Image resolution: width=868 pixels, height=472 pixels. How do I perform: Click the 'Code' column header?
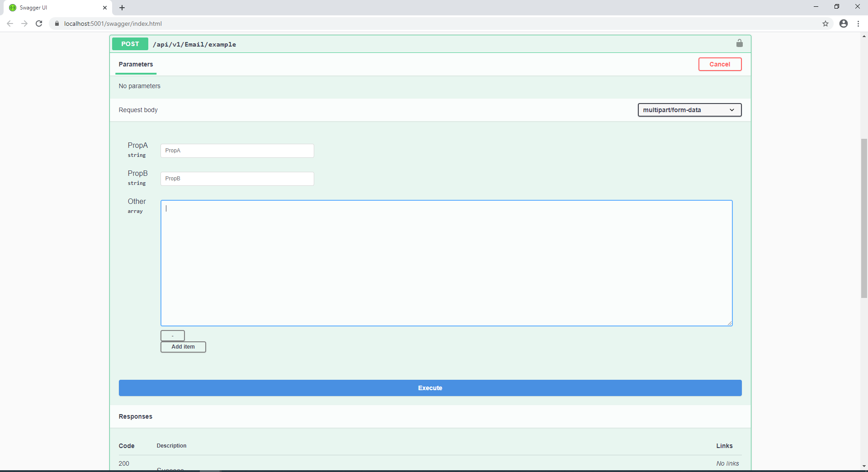tap(127, 446)
